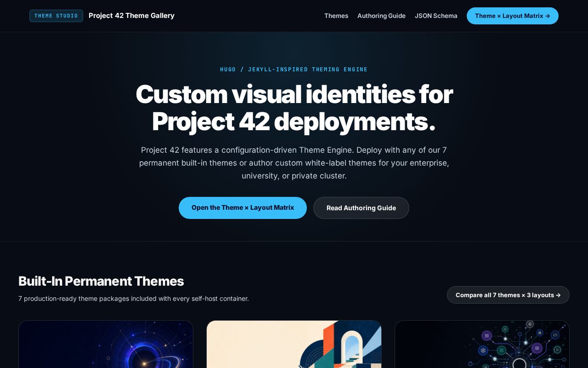This screenshot has width=588, height=368.
Task: Click the 'configuration-driven Theme Engine' paragraph
Action: tap(294, 163)
